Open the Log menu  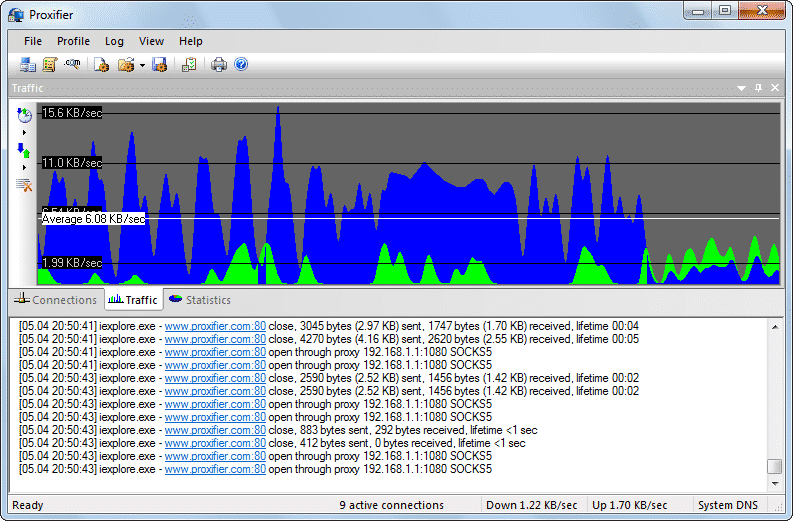pos(114,41)
